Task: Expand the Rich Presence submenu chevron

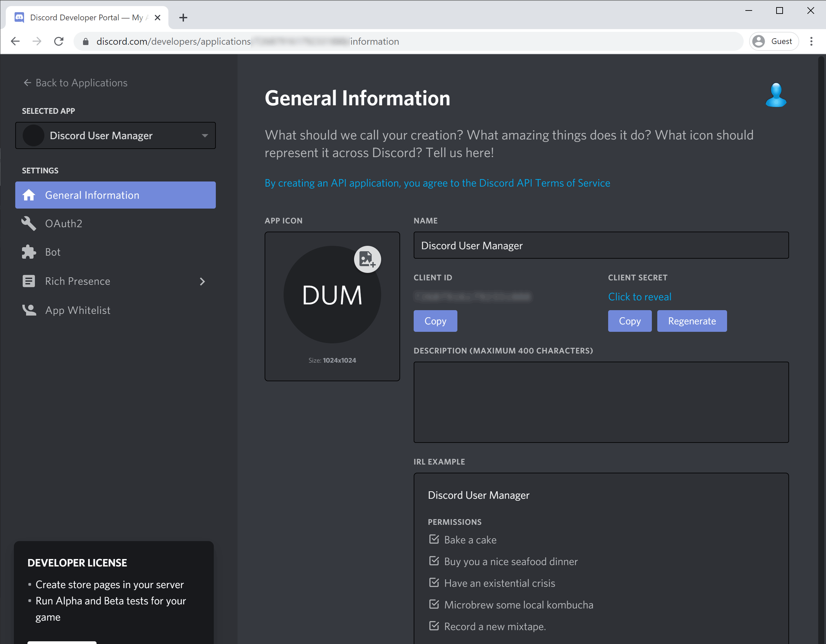Action: (202, 281)
